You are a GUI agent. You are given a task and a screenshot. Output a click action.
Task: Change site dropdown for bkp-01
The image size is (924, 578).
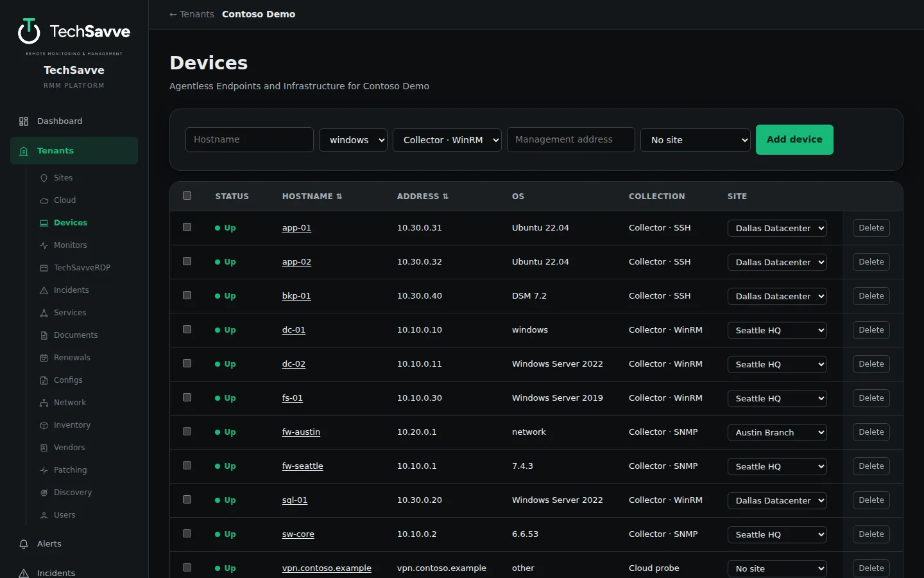tap(777, 296)
